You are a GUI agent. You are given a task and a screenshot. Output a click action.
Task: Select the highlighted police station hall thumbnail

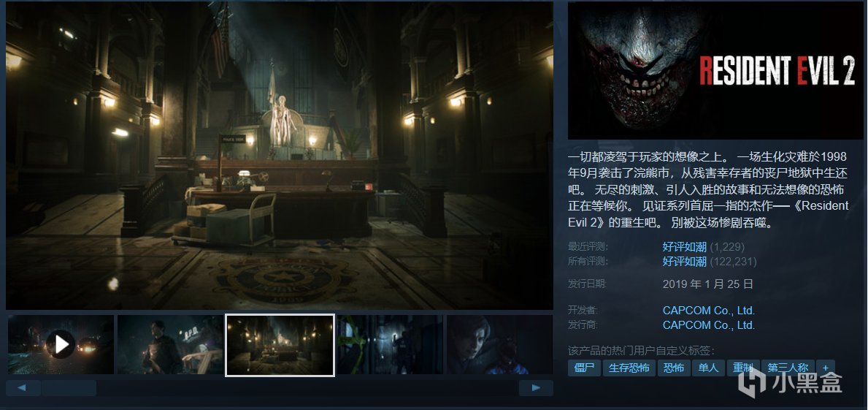pyautogui.click(x=280, y=345)
